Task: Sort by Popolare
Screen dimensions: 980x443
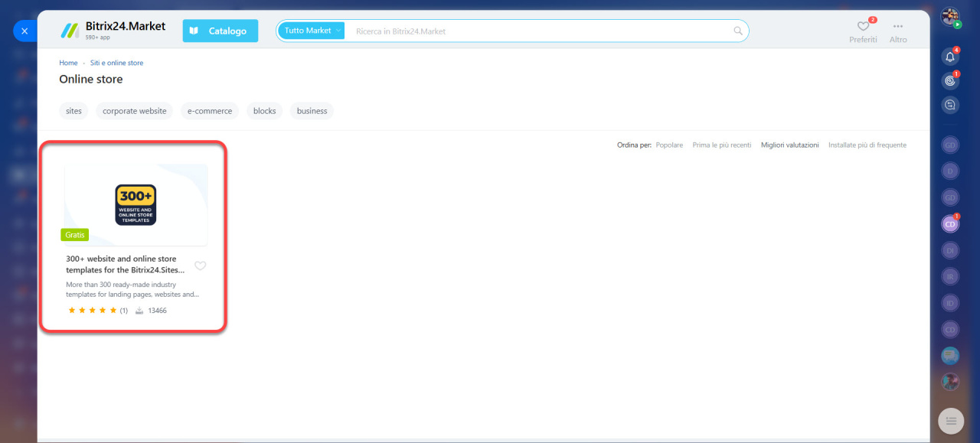Action: click(669, 145)
